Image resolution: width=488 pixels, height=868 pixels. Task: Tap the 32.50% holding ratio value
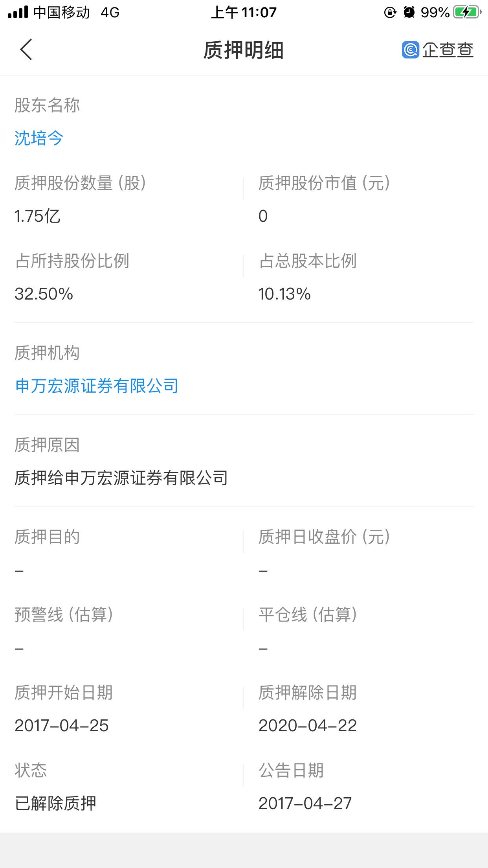click(x=44, y=294)
